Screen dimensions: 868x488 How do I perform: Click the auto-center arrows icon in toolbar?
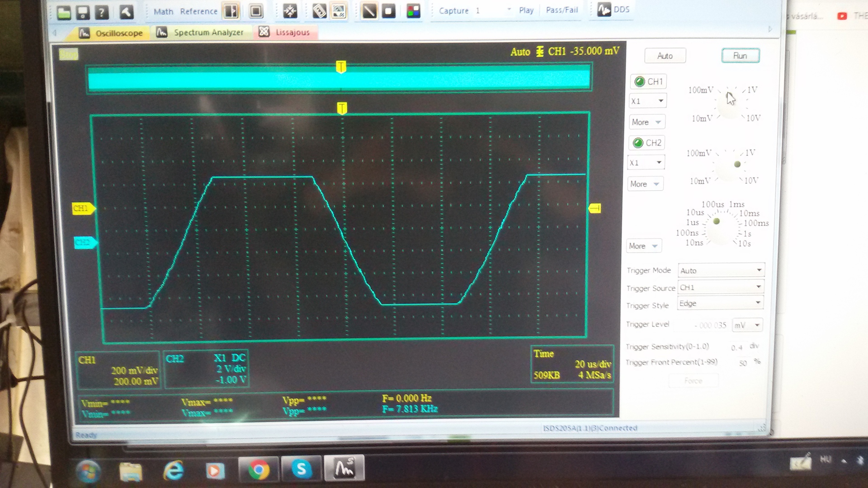(x=290, y=11)
